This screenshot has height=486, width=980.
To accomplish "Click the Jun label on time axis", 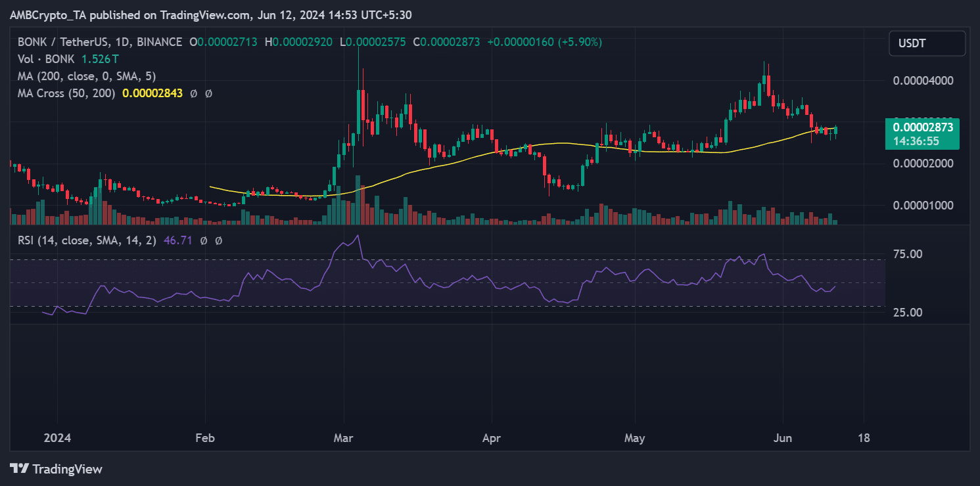I will click(782, 438).
